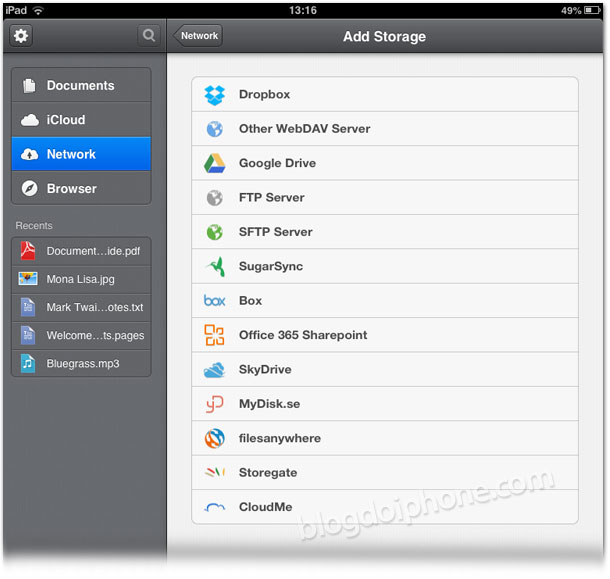Click the CloudMe blue arc icon
Image resolution: width=610 pixels, height=579 pixels.
coord(215,507)
